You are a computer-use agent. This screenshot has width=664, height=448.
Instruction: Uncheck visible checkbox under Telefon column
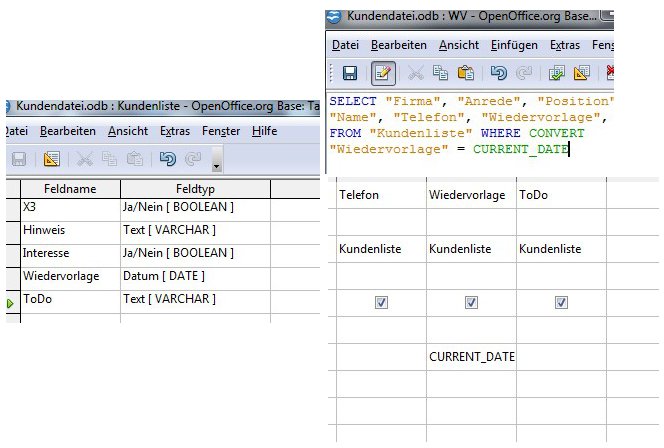(x=379, y=302)
